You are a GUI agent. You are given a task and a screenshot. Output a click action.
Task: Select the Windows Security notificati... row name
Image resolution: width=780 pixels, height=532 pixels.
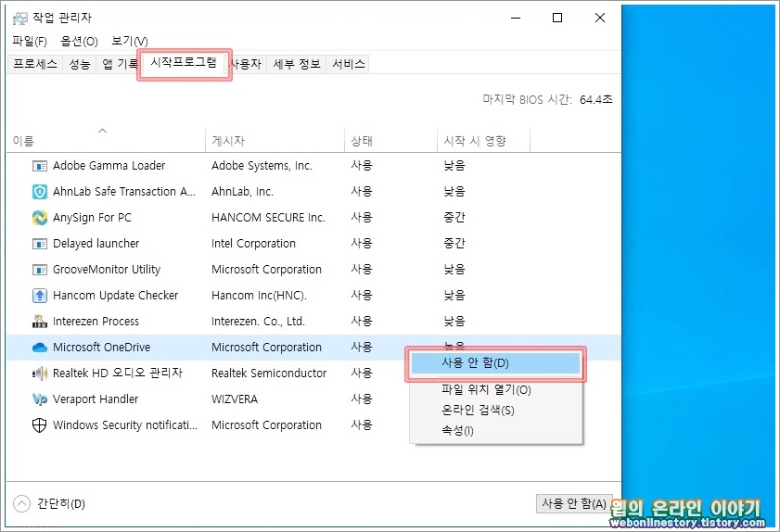[125, 425]
